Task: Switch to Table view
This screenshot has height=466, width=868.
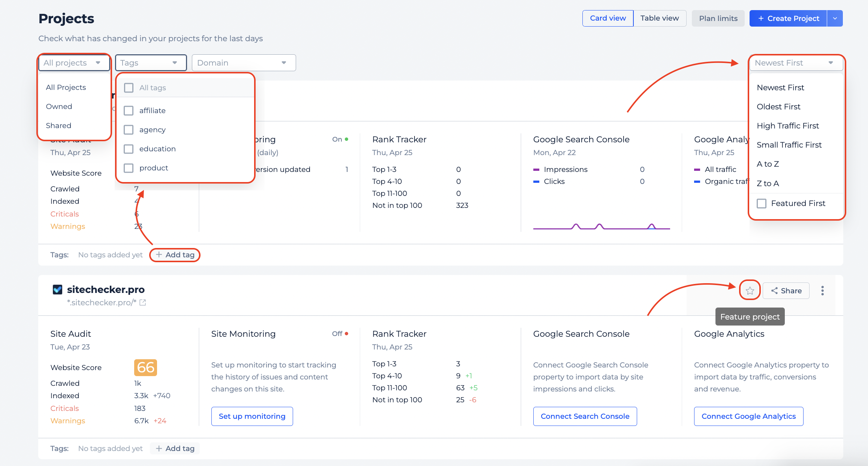Action: 660,18
